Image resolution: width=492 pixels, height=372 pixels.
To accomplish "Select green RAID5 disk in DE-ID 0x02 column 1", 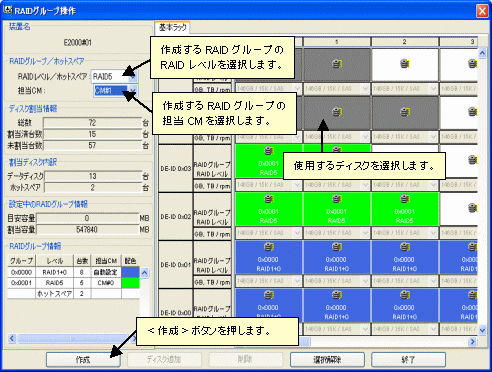I will (337, 209).
